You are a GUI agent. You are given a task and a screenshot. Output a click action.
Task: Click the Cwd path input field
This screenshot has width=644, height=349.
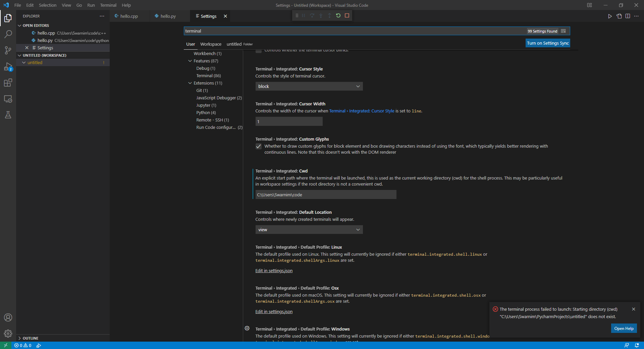[x=326, y=195]
